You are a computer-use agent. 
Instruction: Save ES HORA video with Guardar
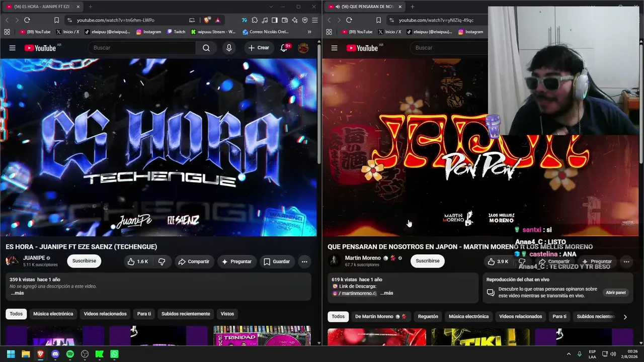277,261
